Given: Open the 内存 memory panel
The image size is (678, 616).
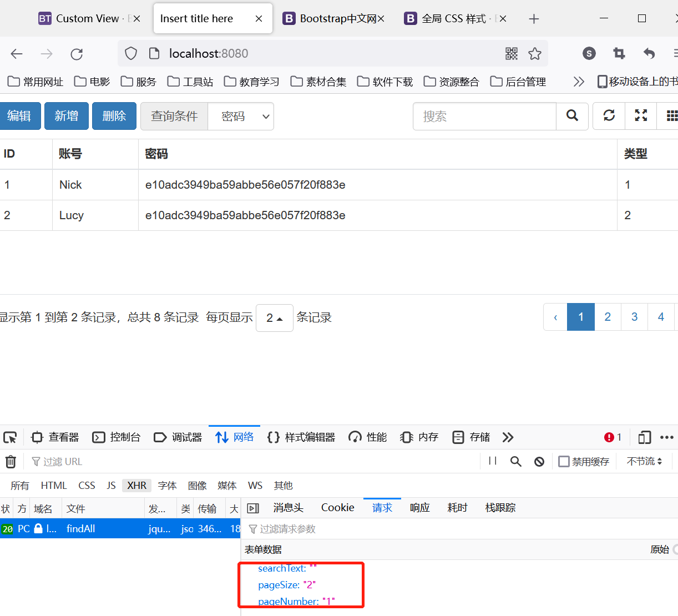Looking at the screenshot, I should click(419, 437).
